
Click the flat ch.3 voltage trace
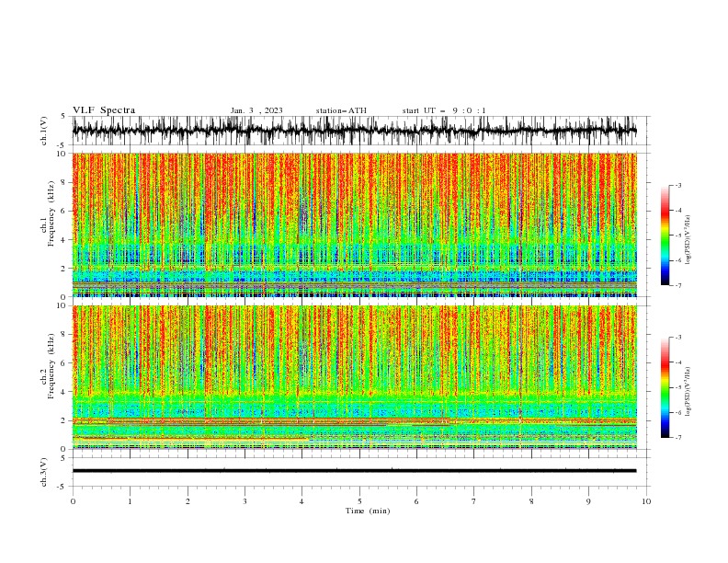coord(354,471)
